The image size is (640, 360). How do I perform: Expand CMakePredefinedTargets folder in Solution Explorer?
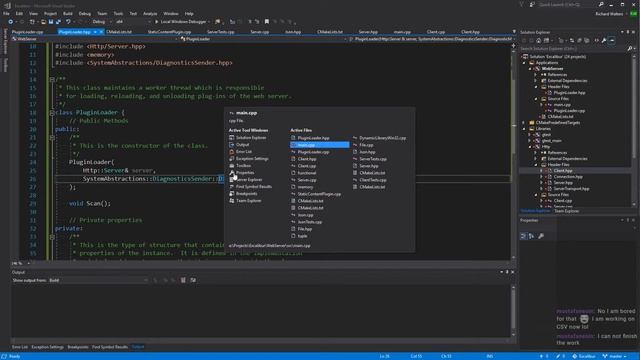tap(524, 122)
